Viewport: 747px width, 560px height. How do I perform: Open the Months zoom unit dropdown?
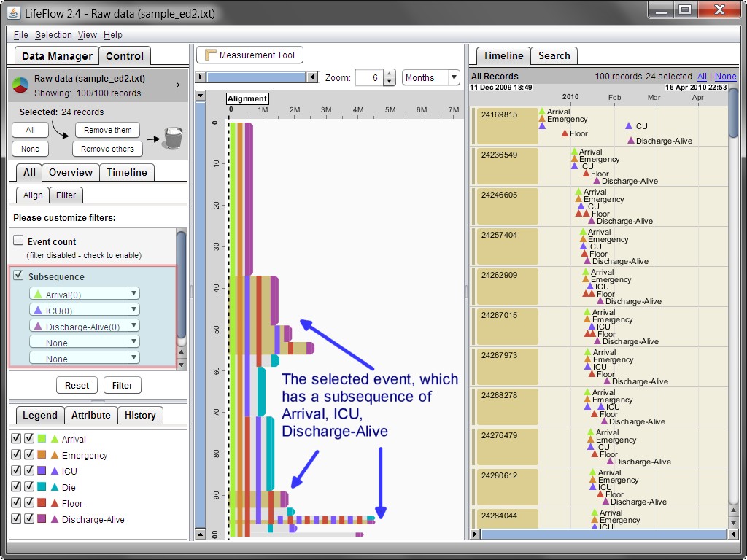[431, 78]
